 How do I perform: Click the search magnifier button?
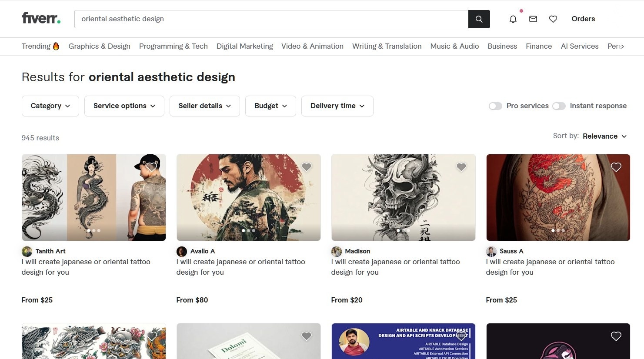click(x=479, y=19)
